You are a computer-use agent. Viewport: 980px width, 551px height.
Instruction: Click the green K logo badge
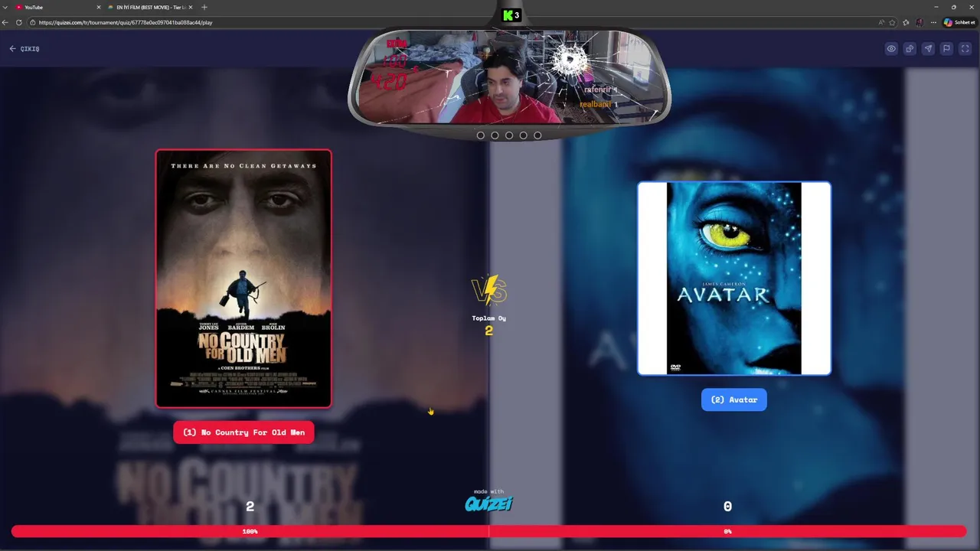point(511,15)
